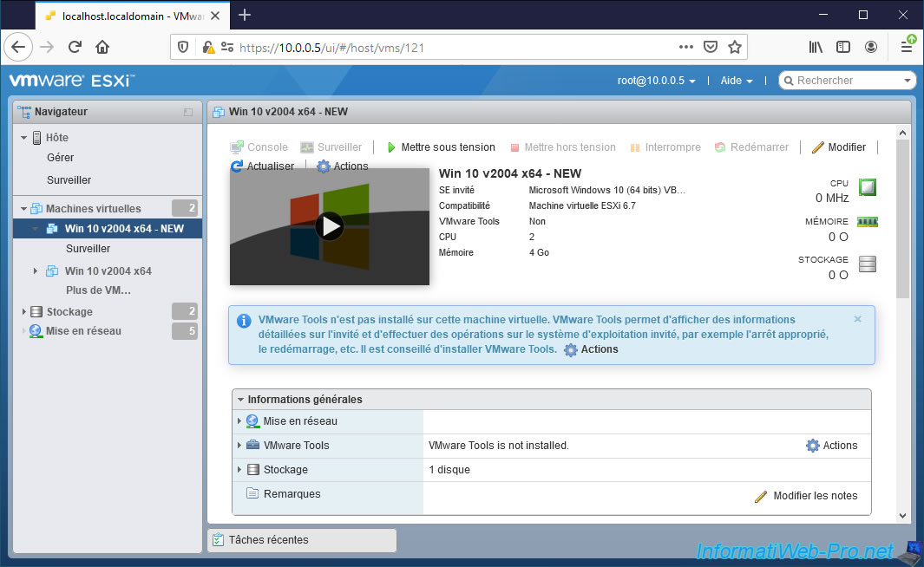Click Redémarrer in the toolbar

pos(751,147)
